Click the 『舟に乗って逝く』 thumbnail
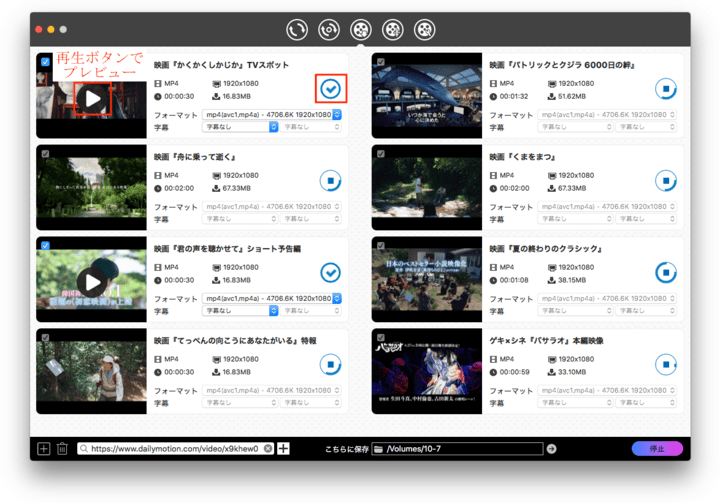The height and width of the screenshot is (503, 720). (91, 188)
